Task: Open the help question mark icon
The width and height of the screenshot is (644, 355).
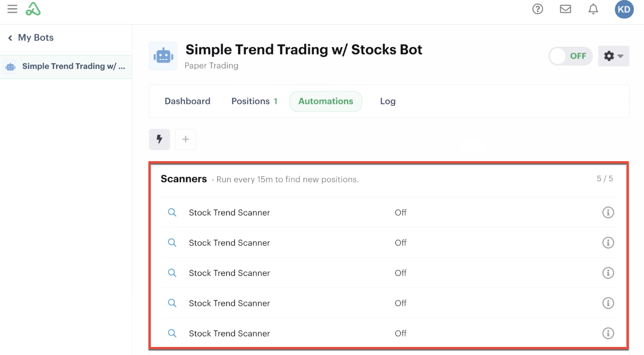Action: tap(538, 9)
